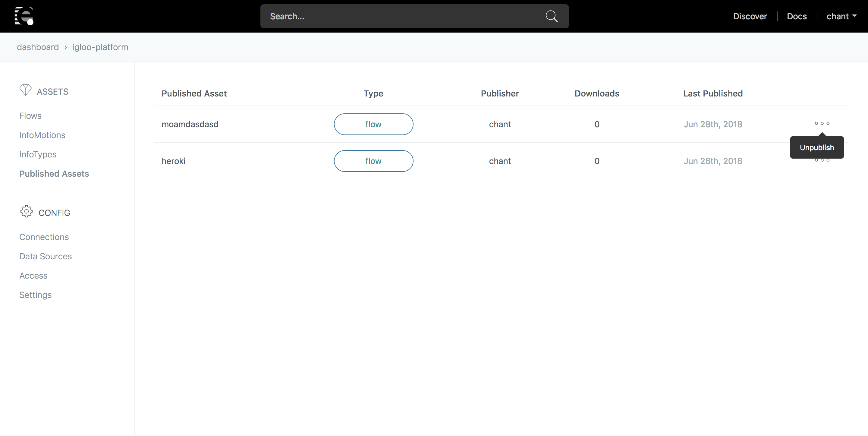Open three-dot menu for heroki row
Image resolution: width=868 pixels, height=436 pixels.
click(822, 161)
